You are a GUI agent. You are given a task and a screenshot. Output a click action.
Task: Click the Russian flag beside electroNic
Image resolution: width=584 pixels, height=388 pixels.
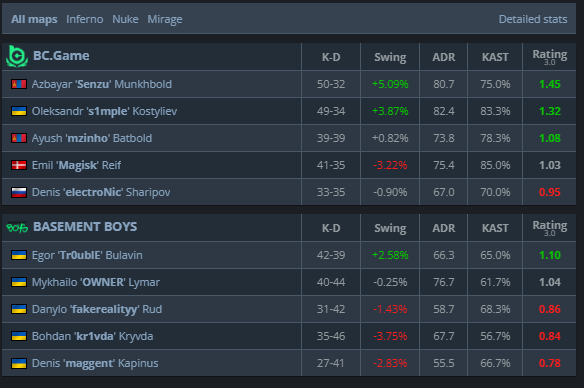pyautogui.click(x=19, y=192)
